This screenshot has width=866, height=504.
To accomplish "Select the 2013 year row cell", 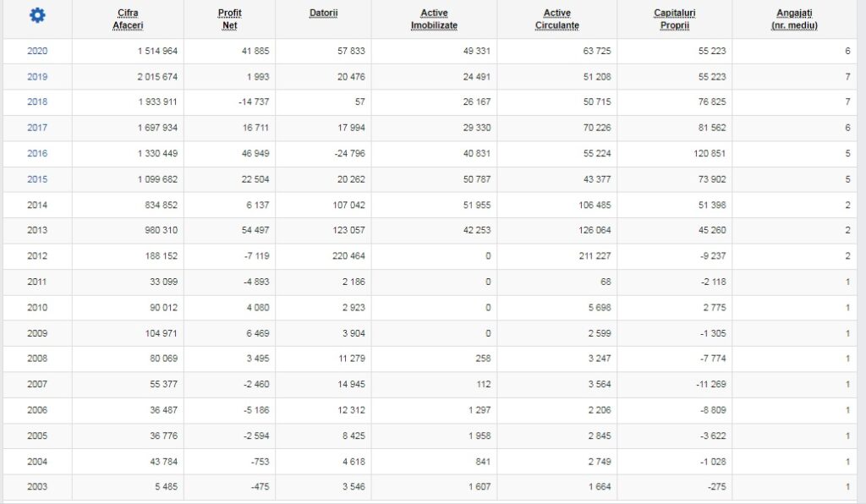I will coord(37,230).
